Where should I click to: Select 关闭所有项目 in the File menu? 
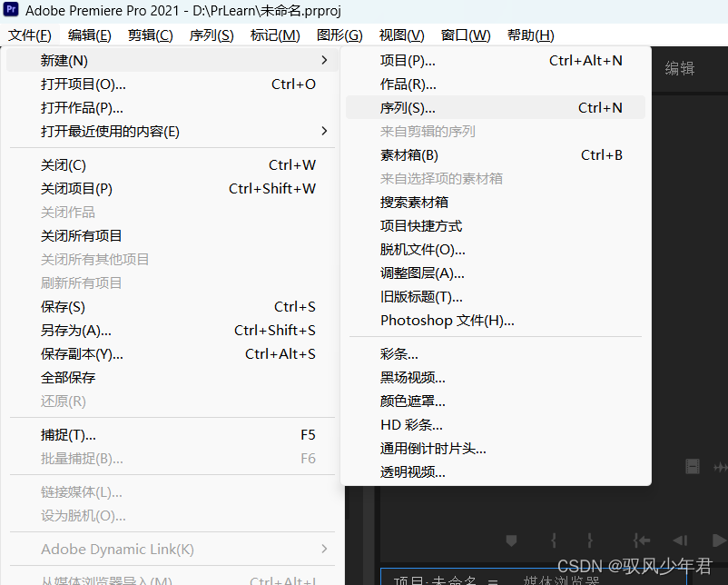coord(172,235)
